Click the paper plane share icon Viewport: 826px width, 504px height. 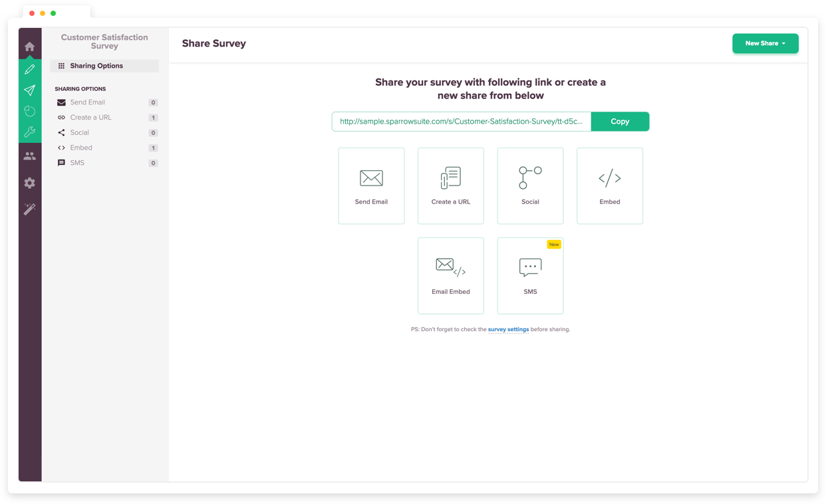pyautogui.click(x=29, y=90)
